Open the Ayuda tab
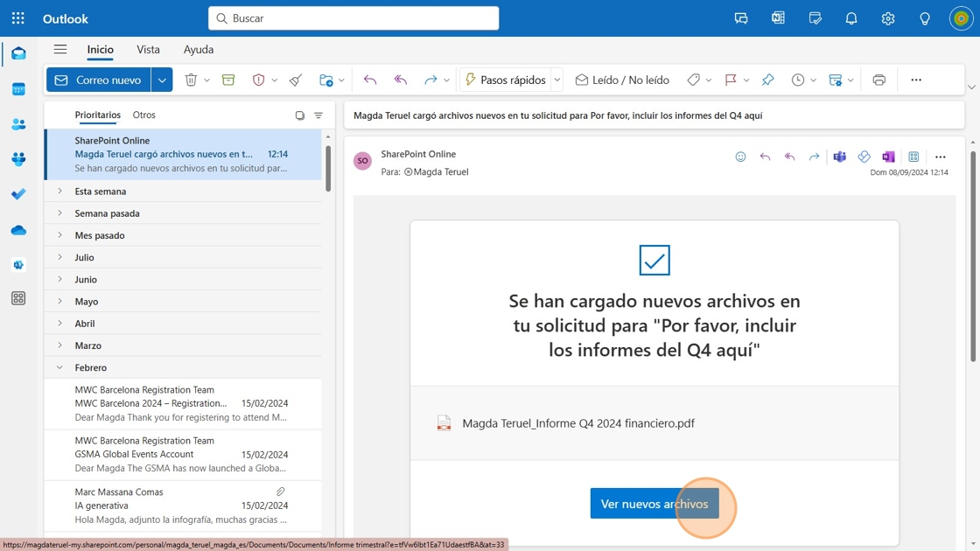Viewport: 980px width, 551px height. [199, 49]
